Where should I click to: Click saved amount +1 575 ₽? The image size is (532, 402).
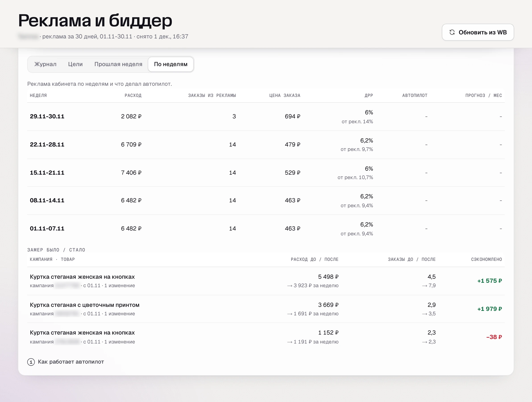[x=490, y=281]
